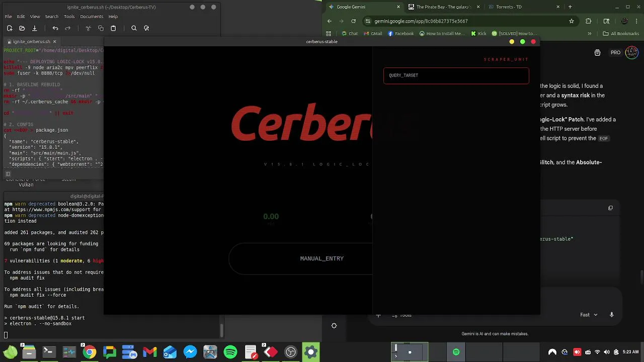Open the Chrome apps grid shortcut

(x=330, y=34)
